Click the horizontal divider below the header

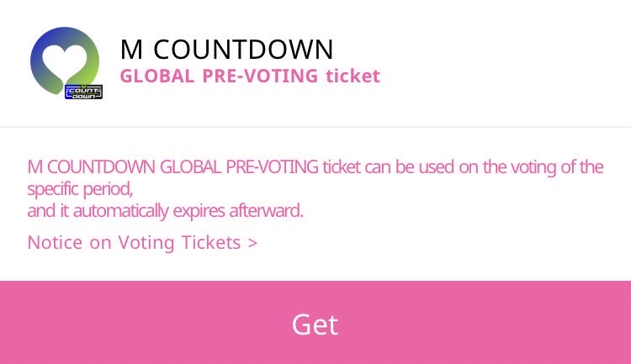click(315, 127)
